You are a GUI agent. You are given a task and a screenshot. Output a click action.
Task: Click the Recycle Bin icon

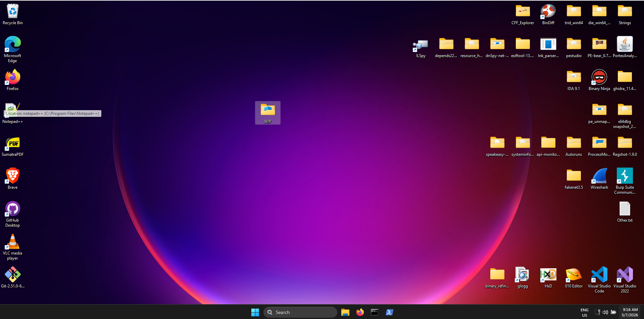pyautogui.click(x=13, y=12)
